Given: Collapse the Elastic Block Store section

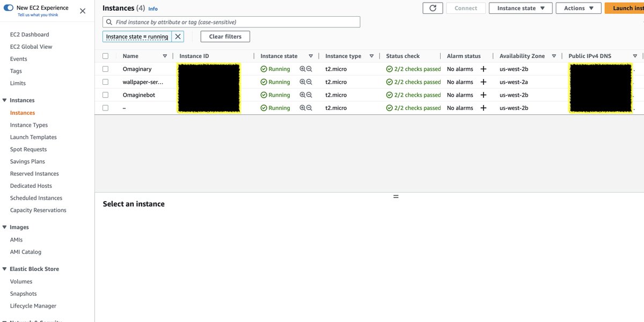Looking at the screenshot, I should point(5,269).
